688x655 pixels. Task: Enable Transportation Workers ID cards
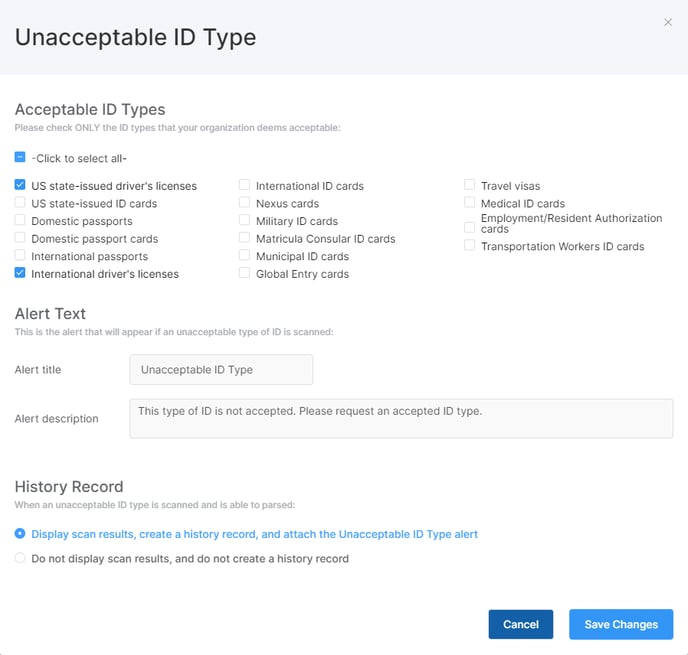pos(469,245)
